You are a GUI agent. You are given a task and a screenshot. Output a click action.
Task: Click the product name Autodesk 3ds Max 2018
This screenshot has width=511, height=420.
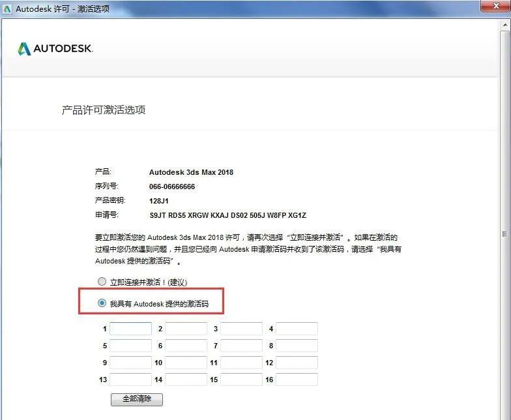click(x=192, y=172)
